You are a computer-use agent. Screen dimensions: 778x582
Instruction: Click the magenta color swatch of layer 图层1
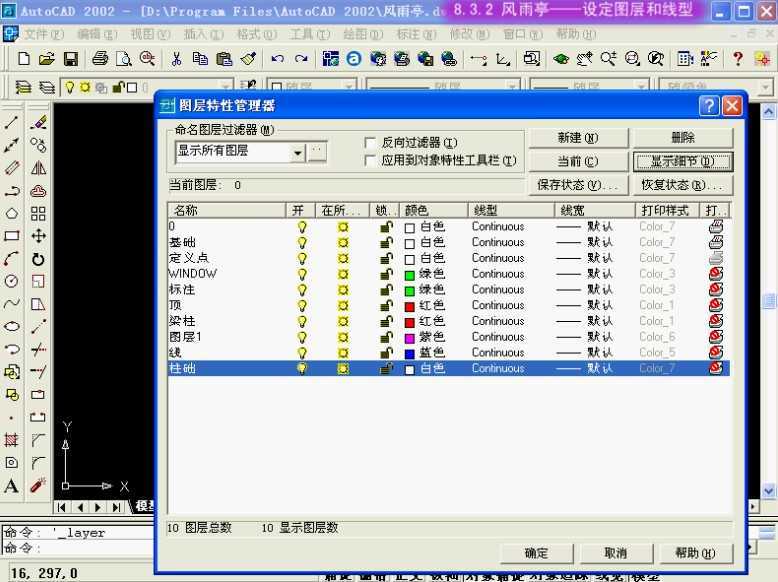pos(409,338)
